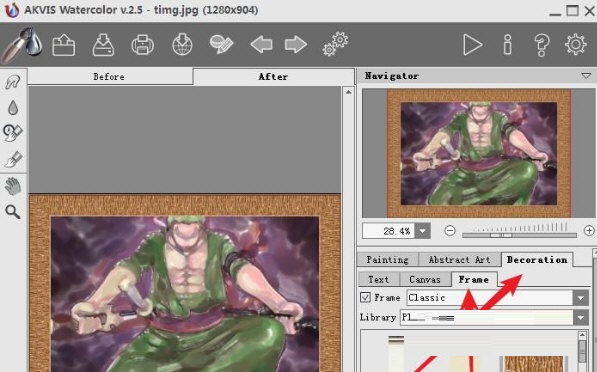Toggle the Frame checkbox
The width and height of the screenshot is (597, 372).
365,297
